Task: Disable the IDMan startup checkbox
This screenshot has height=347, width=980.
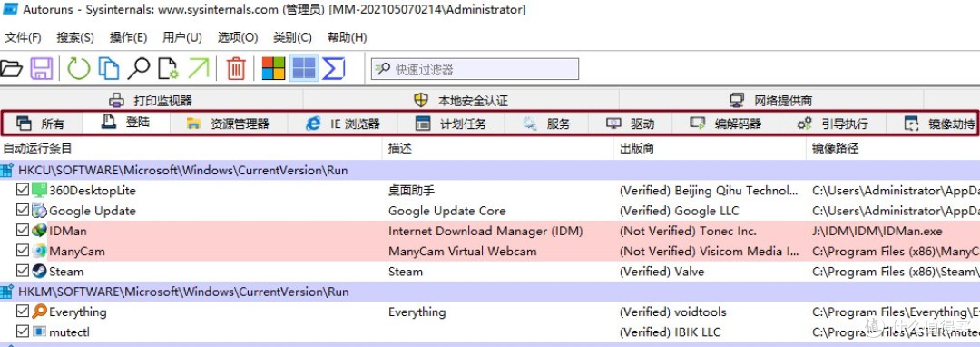Action: tap(23, 231)
